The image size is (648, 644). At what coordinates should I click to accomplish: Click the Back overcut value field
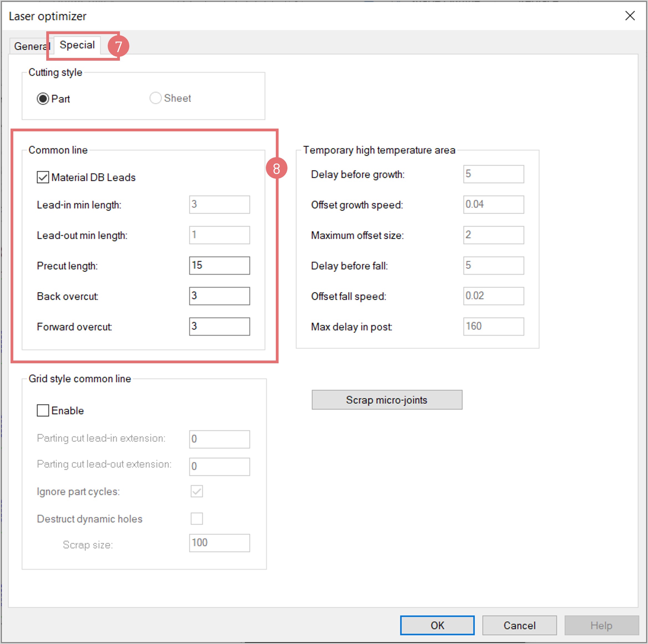pyautogui.click(x=219, y=296)
